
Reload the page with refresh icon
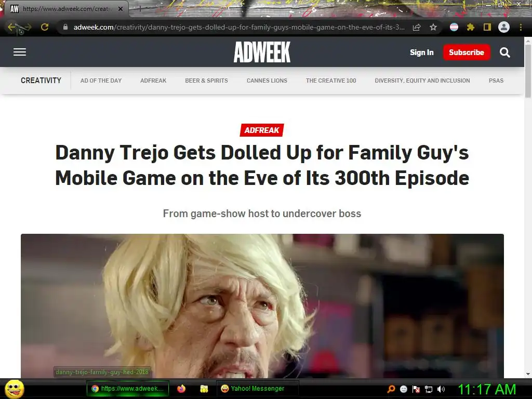tap(45, 27)
